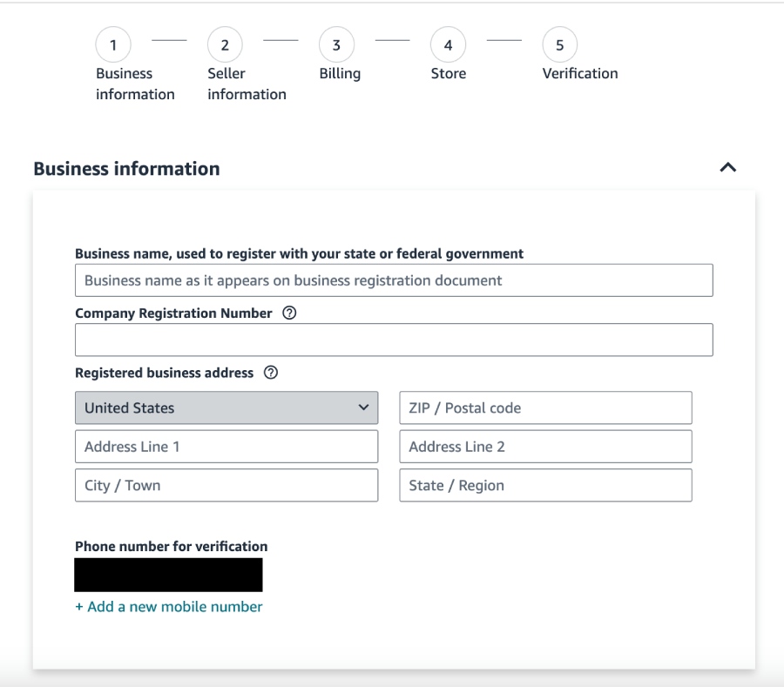Select step 2 Seller information
Viewport: 784px width, 687px height.
click(225, 45)
